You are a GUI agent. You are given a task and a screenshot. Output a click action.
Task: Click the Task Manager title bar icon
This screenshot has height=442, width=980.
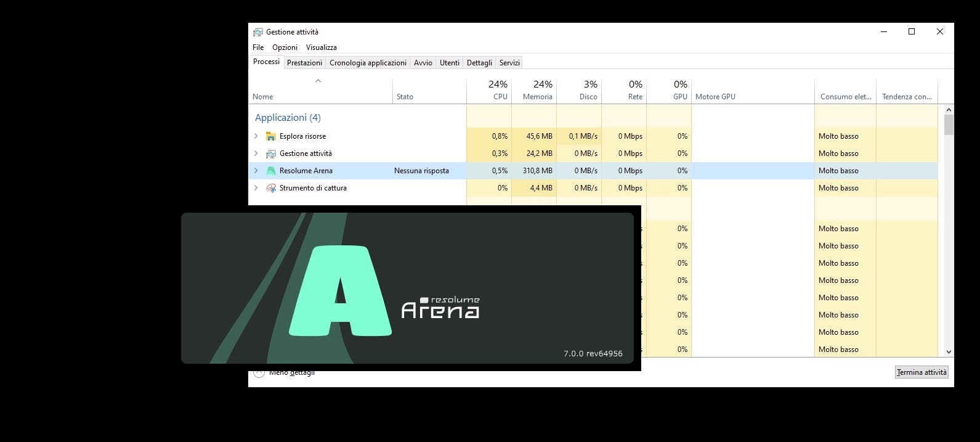click(258, 32)
